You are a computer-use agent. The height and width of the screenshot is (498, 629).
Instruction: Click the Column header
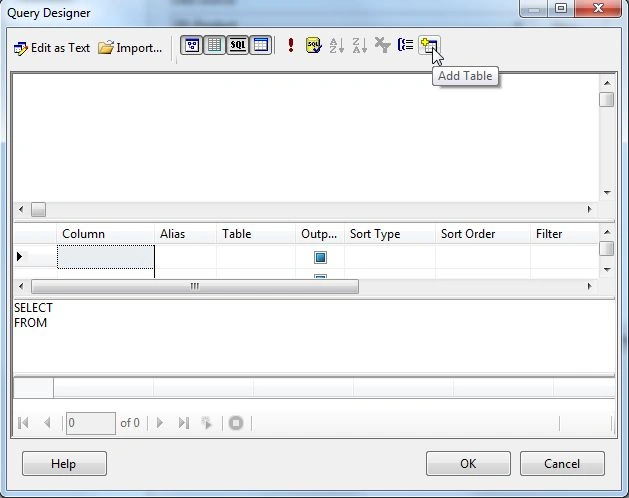106,234
